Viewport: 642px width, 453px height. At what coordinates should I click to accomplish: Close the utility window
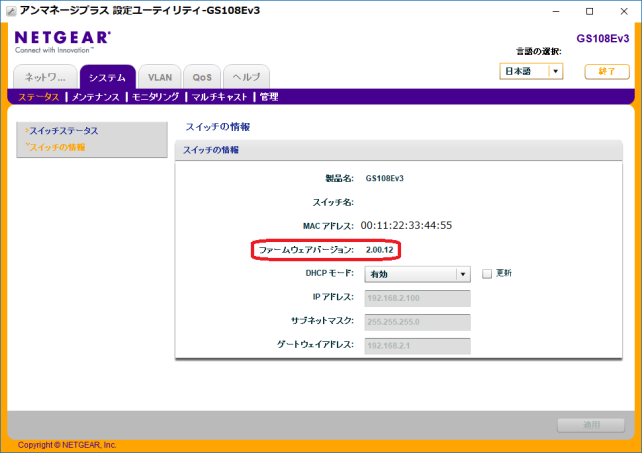(624, 11)
